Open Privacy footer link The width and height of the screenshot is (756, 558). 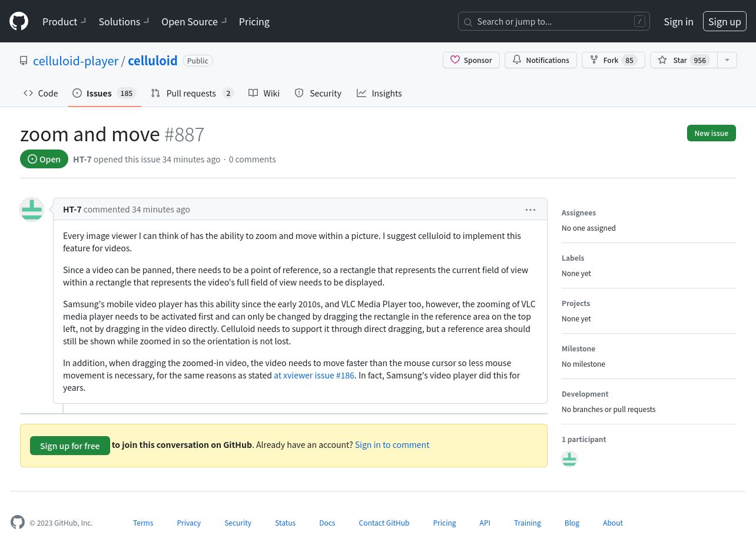(189, 523)
